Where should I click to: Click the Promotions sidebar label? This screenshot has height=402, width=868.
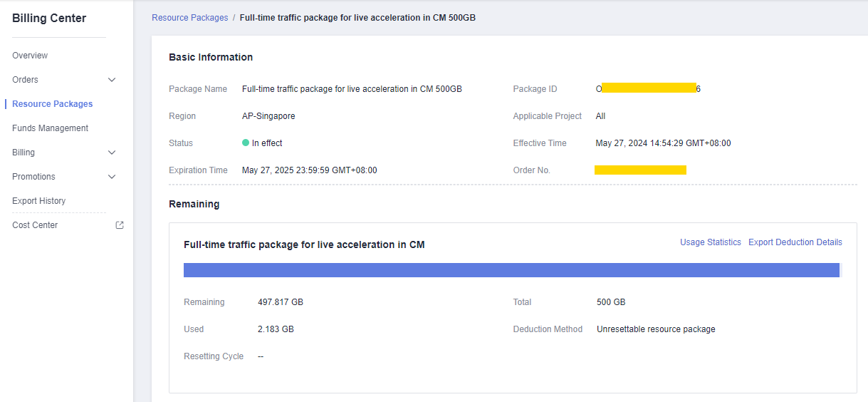33,177
